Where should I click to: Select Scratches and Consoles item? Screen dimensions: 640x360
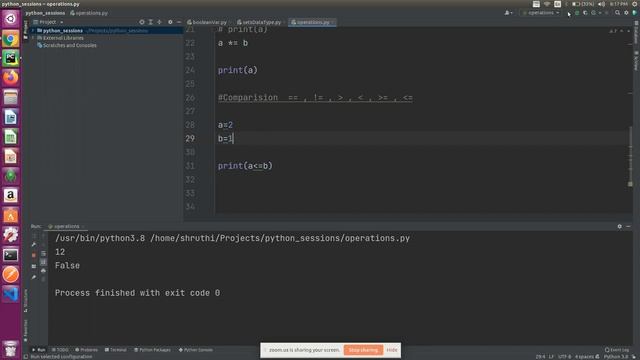pyautogui.click(x=67, y=45)
